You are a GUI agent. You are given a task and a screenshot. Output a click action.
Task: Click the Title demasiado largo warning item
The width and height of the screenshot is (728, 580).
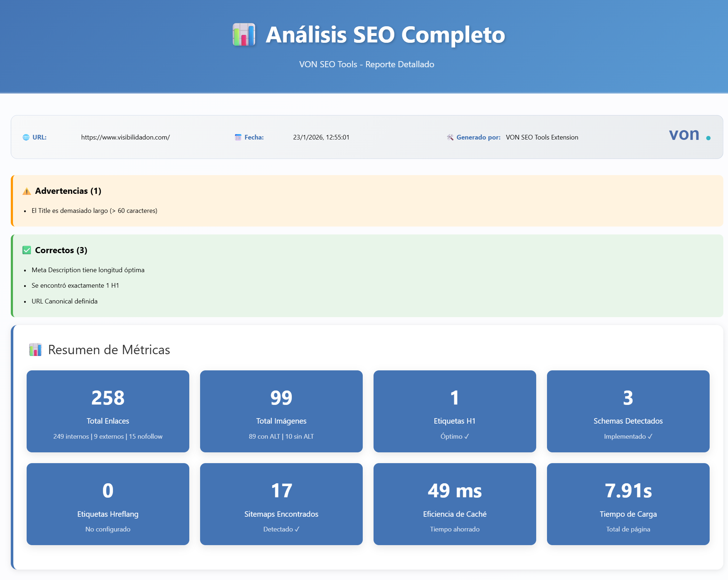point(94,211)
